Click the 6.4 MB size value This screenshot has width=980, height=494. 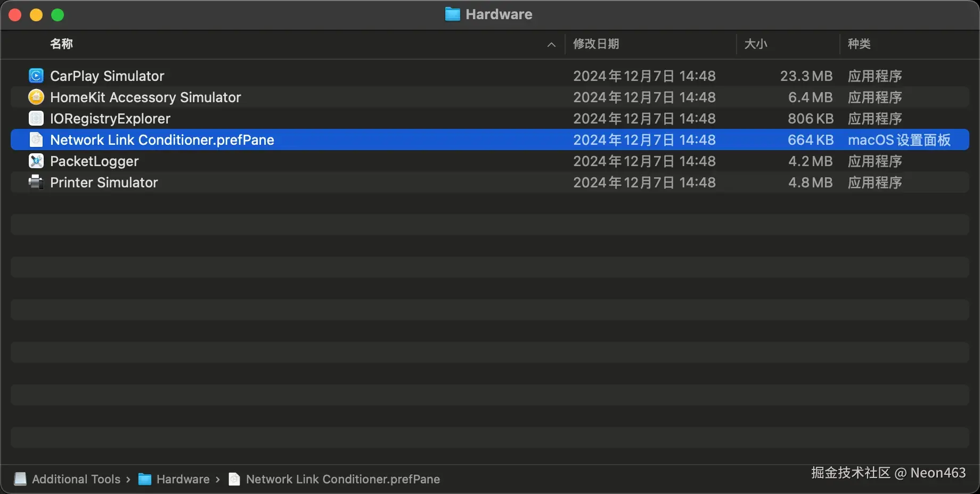tap(810, 97)
